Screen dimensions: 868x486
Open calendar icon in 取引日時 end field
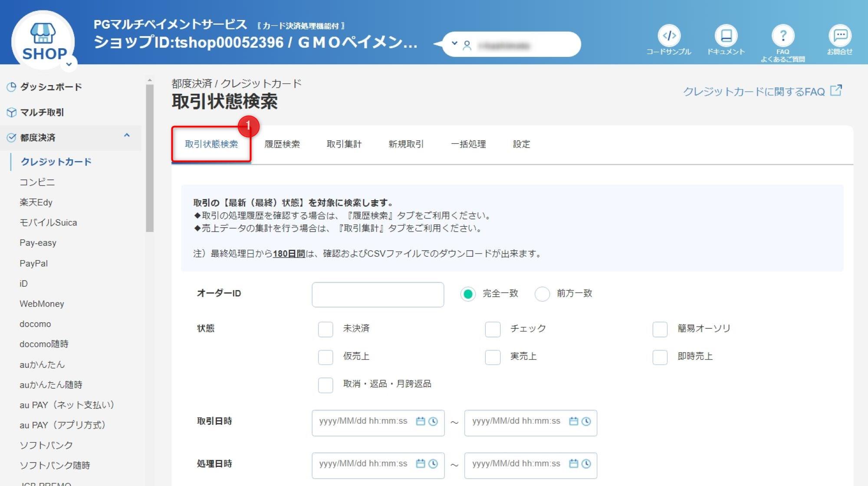[x=573, y=421]
